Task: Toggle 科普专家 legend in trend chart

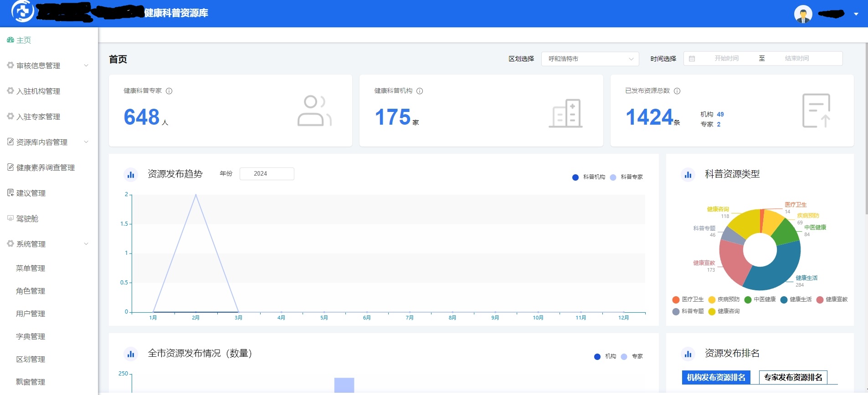Action: coord(626,177)
